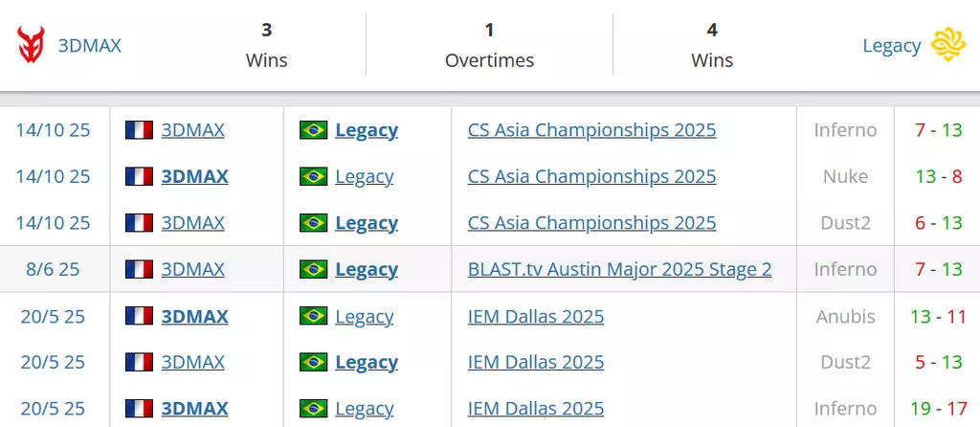The width and height of the screenshot is (980, 427).
Task: Click the 3DMAX red devil logo
Action: click(x=32, y=45)
